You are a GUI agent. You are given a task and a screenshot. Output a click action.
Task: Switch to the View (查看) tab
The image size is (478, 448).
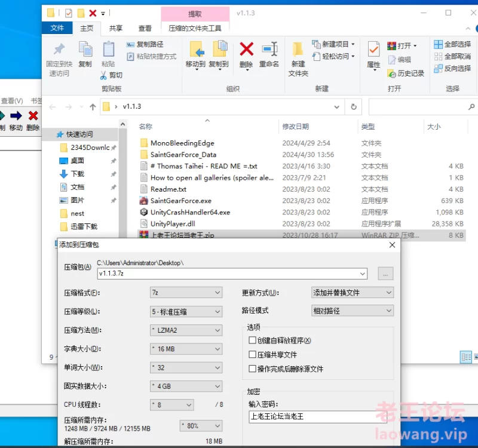145,28
